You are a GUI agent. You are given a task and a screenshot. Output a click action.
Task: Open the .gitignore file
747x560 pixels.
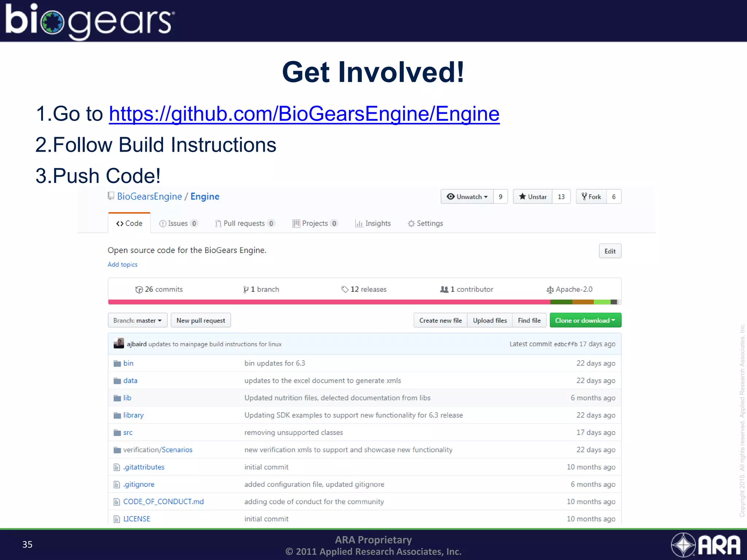click(x=139, y=484)
